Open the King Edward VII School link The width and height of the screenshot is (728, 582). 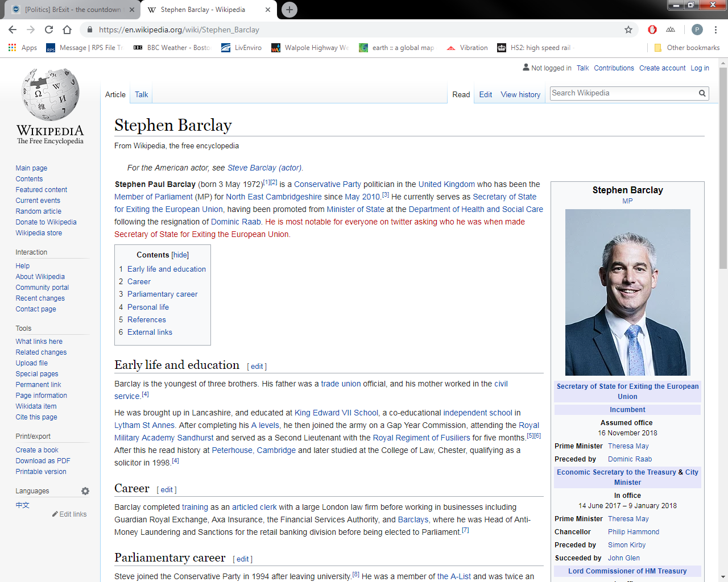click(336, 413)
